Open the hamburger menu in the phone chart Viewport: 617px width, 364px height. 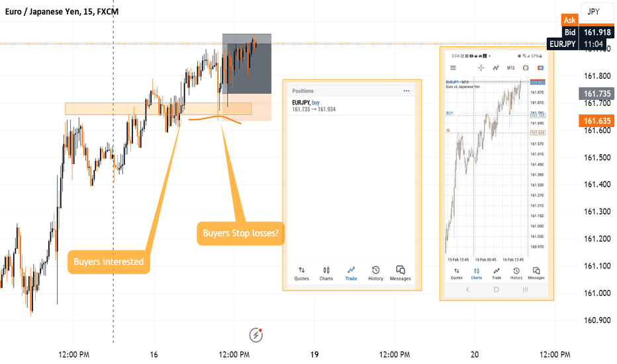(453, 68)
